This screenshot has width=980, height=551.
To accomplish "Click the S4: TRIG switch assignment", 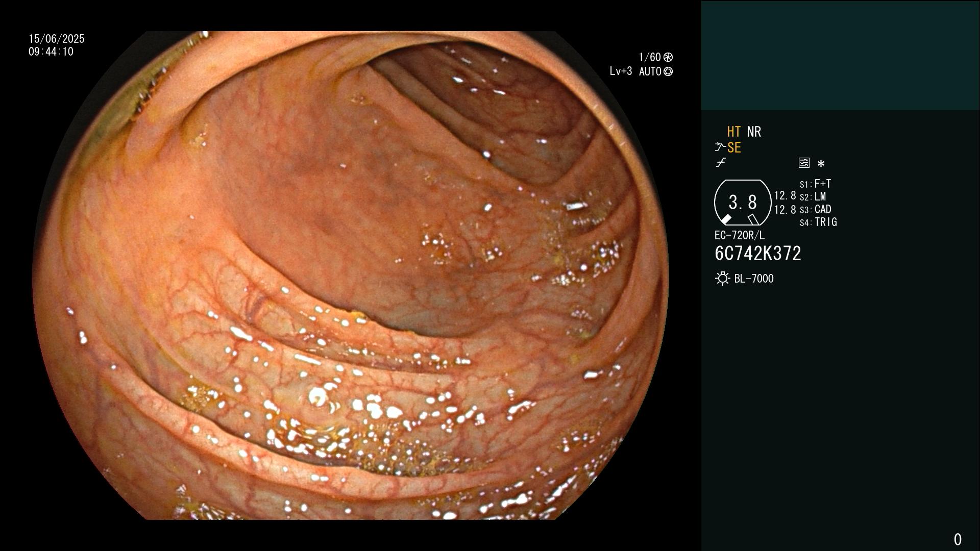I will tap(818, 222).
